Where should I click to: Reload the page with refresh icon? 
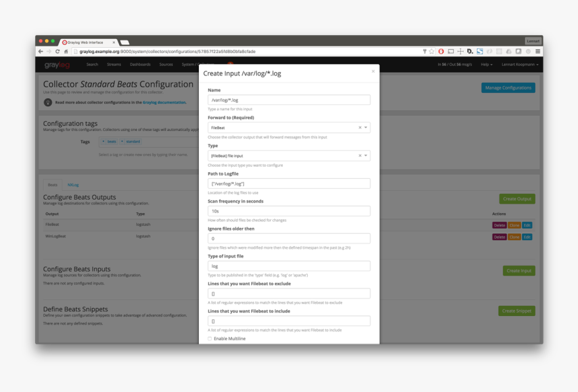[58, 52]
